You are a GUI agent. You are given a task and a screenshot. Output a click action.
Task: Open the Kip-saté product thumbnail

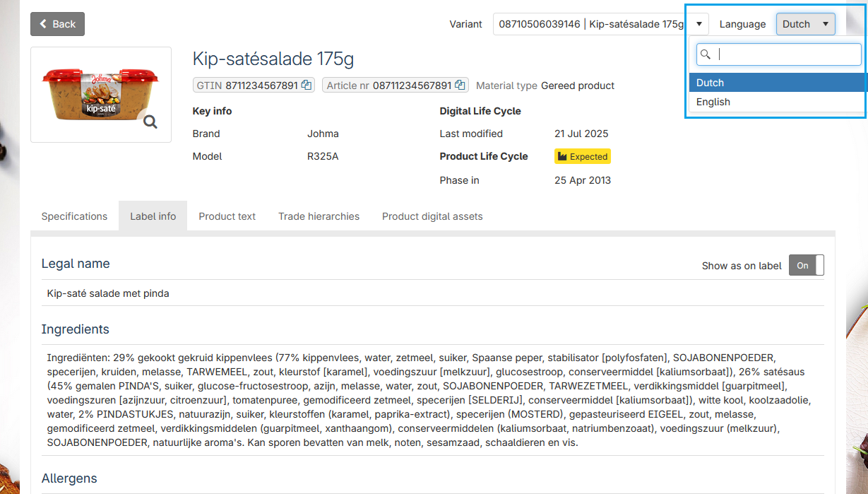[x=100, y=94]
